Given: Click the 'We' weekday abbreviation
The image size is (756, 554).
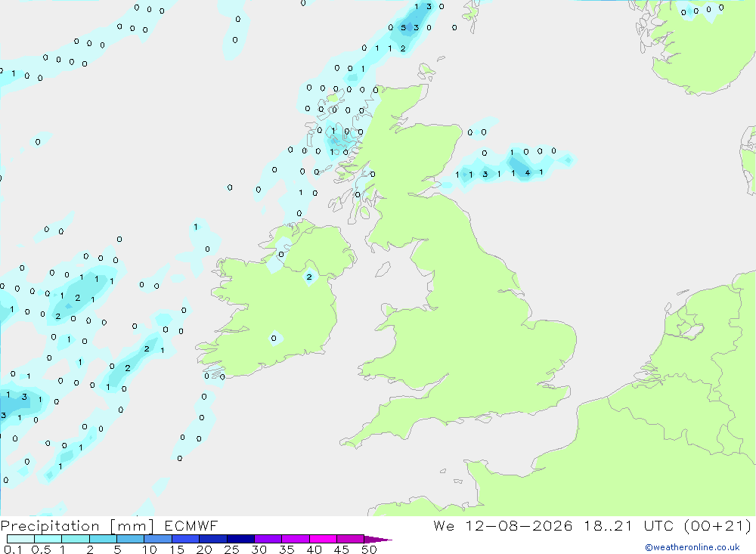Looking at the screenshot, I should (x=444, y=525).
